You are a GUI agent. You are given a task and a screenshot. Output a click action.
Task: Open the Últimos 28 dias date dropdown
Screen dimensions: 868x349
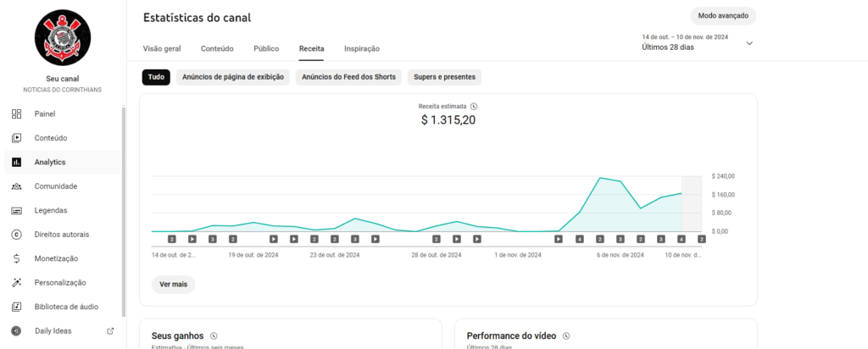(x=698, y=42)
